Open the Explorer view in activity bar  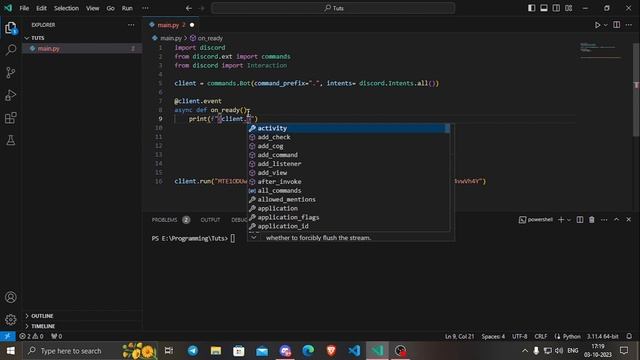coord(11,28)
